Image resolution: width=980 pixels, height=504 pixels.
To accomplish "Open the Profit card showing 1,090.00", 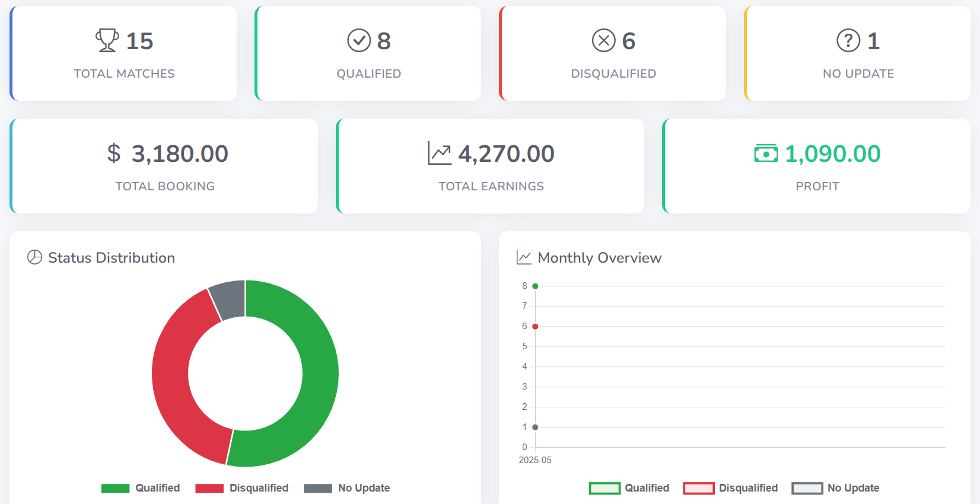I will pyautogui.click(x=816, y=166).
